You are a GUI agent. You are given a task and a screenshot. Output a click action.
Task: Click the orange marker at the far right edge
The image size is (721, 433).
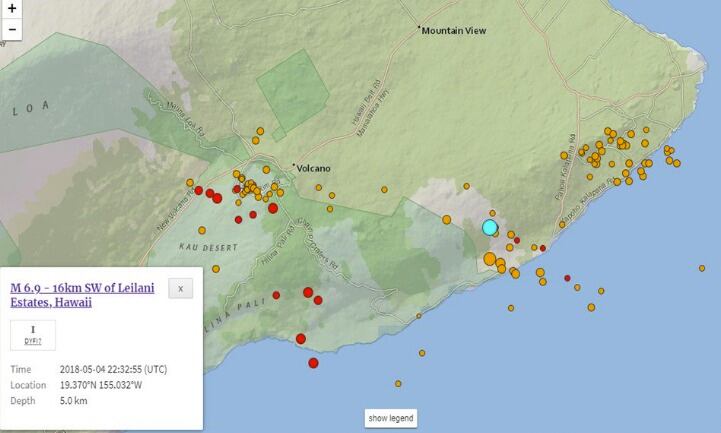coord(702,267)
